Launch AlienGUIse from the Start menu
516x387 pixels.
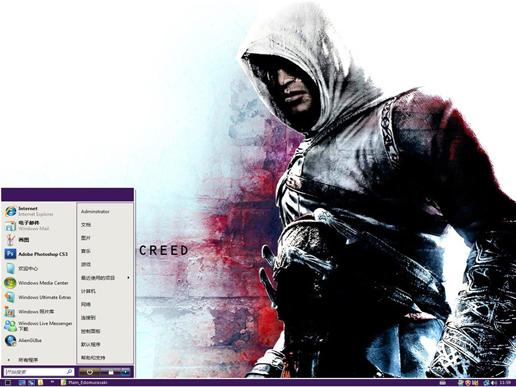[38, 340]
